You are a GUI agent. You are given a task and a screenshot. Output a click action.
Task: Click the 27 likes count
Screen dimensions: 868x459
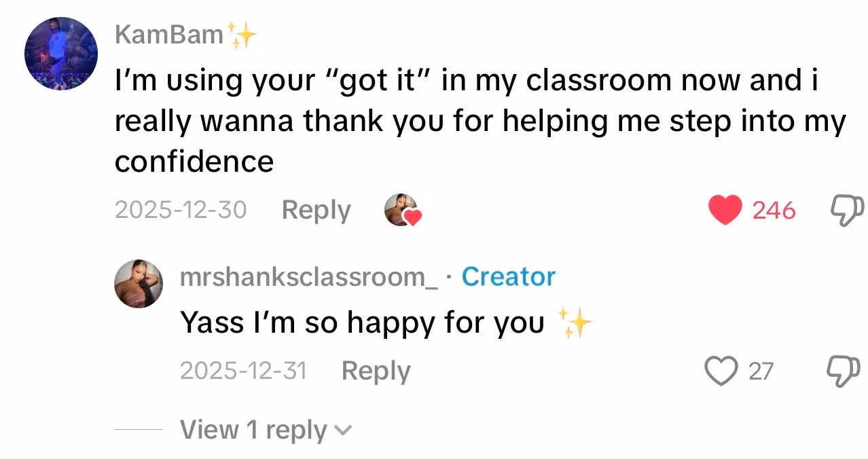click(x=761, y=371)
